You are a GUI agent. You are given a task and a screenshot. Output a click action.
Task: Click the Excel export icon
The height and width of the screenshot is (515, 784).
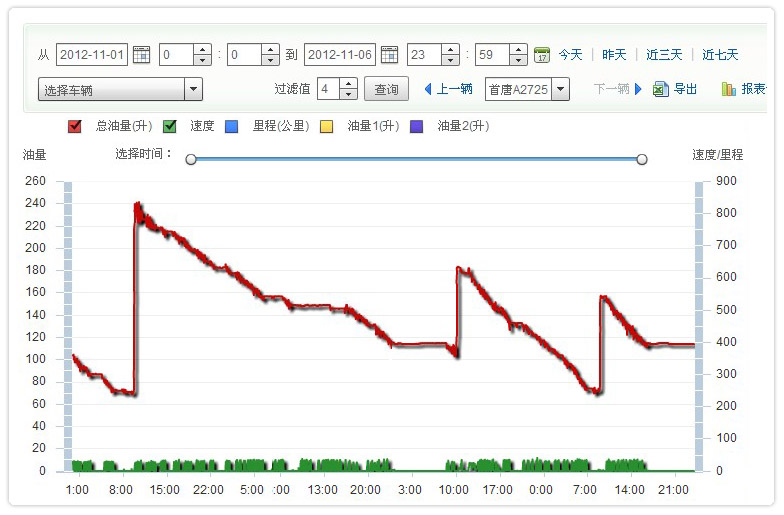(x=660, y=90)
